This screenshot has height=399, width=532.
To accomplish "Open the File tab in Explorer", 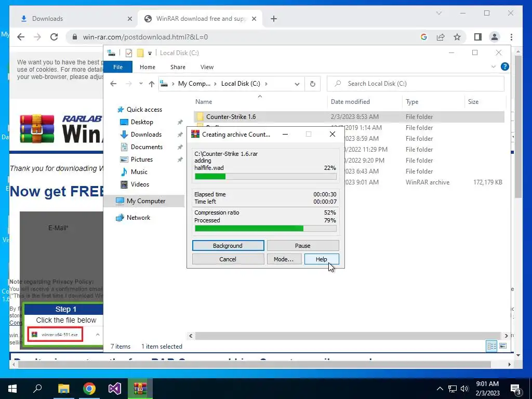I will coord(118,67).
